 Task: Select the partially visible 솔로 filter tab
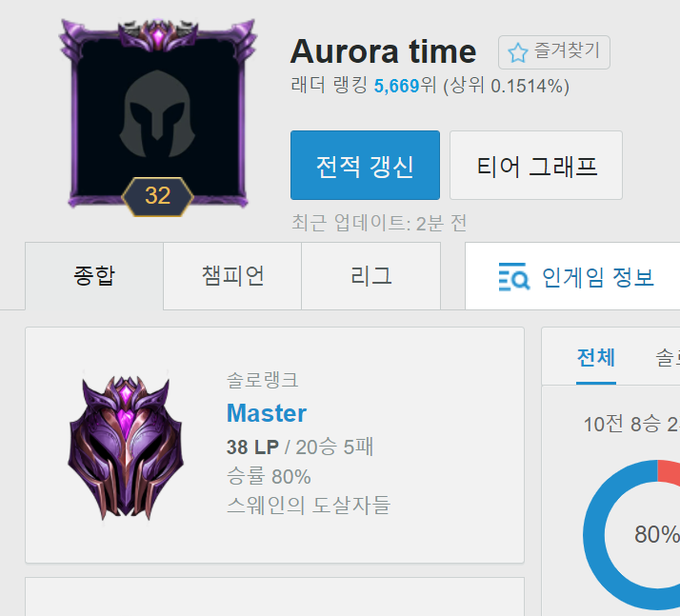coord(668,358)
